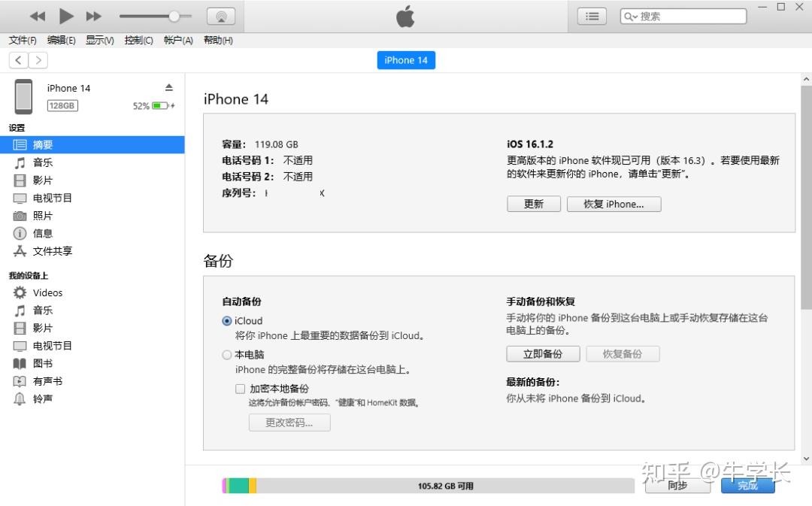The height and width of the screenshot is (506, 812).
Task: Select the 本电脑 backup option
Action: point(227,355)
